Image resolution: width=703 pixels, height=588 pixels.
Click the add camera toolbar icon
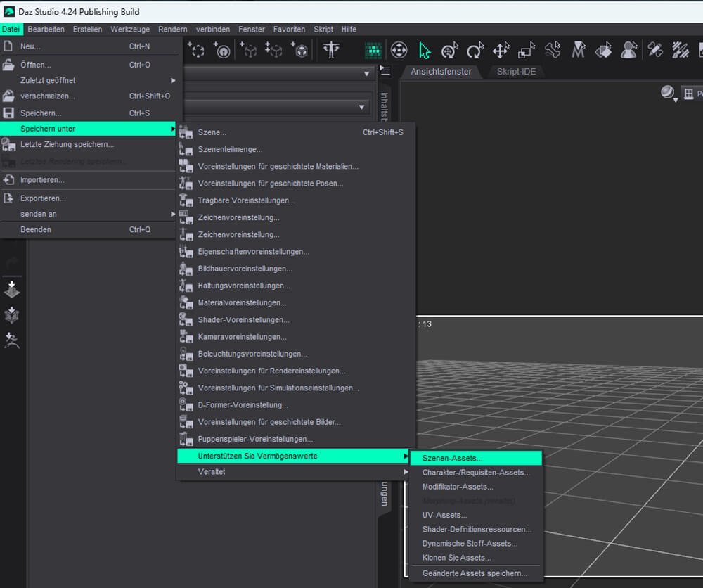click(222, 50)
